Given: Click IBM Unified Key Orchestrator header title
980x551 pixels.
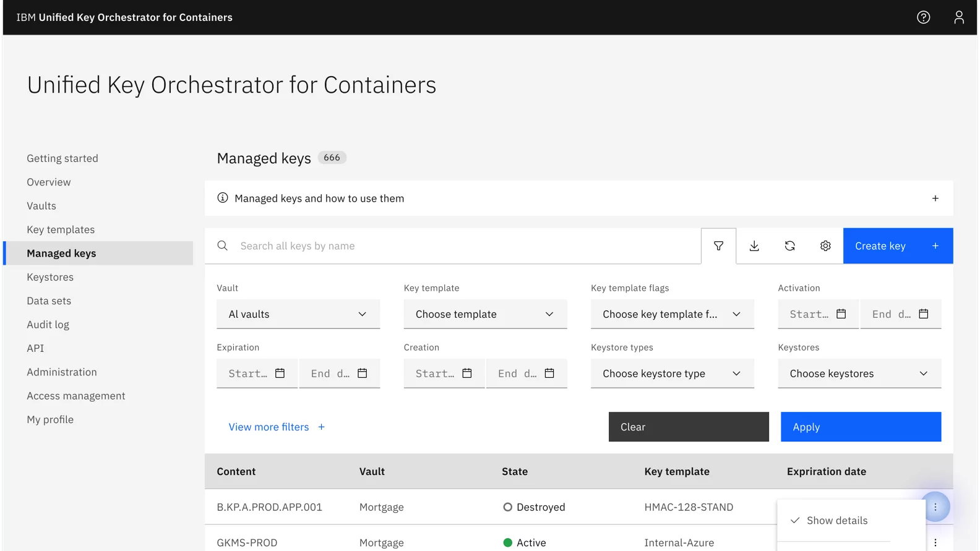Looking at the screenshot, I should [x=124, y=17].
